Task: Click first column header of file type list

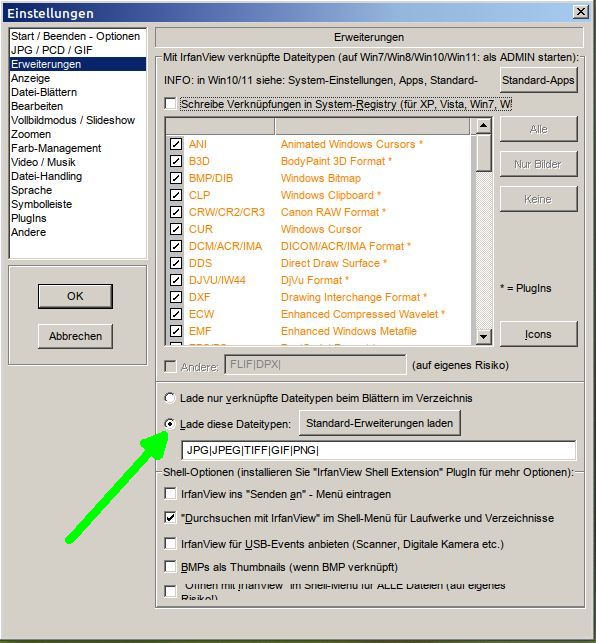Action: (220, 126)
